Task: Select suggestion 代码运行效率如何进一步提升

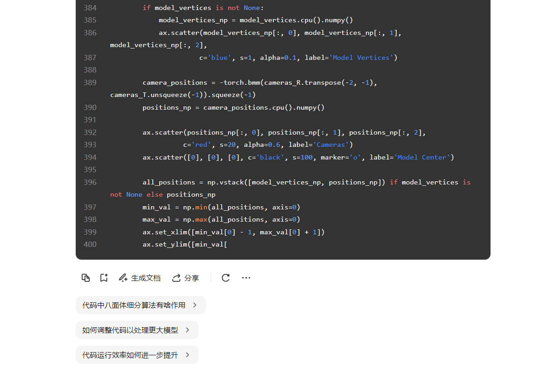Action: [137, 355]
